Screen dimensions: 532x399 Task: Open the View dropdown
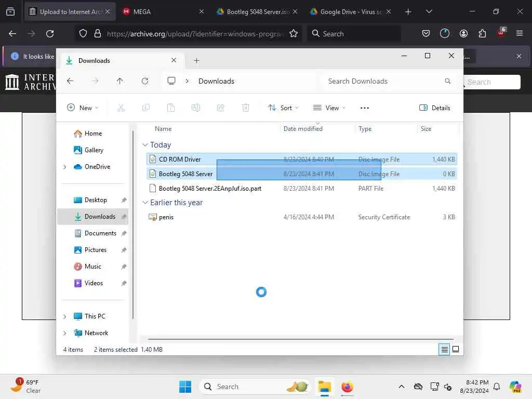click(329, 108)
